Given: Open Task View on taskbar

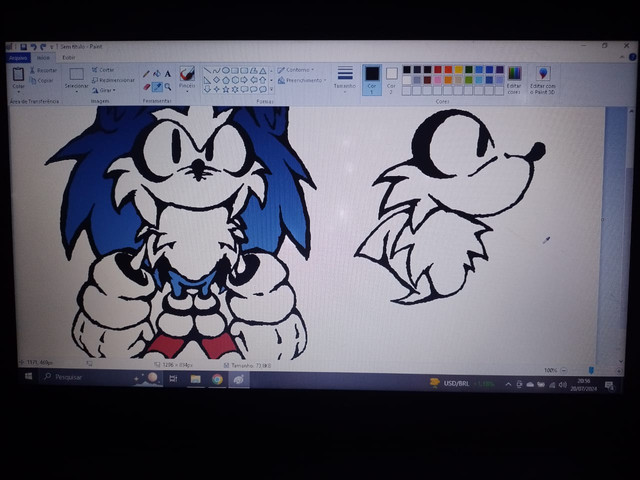Looking at the screenshot, I should (x=173, y=379).
